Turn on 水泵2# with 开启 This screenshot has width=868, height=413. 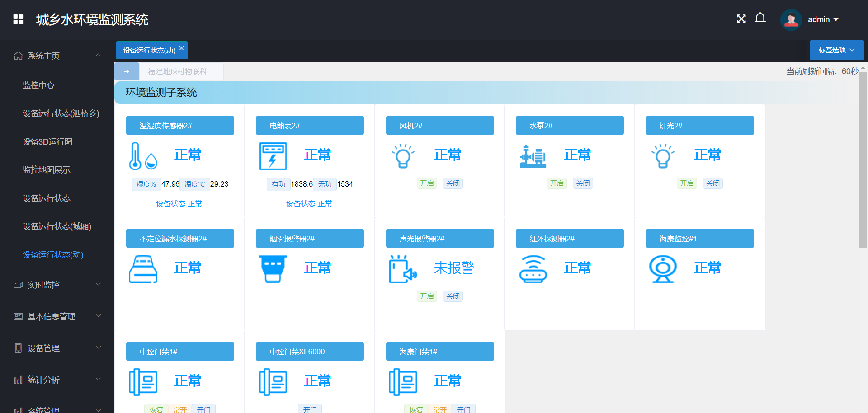557,183
